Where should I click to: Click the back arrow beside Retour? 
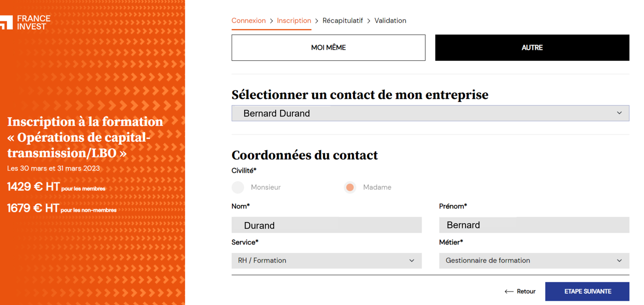pos(509,291)
